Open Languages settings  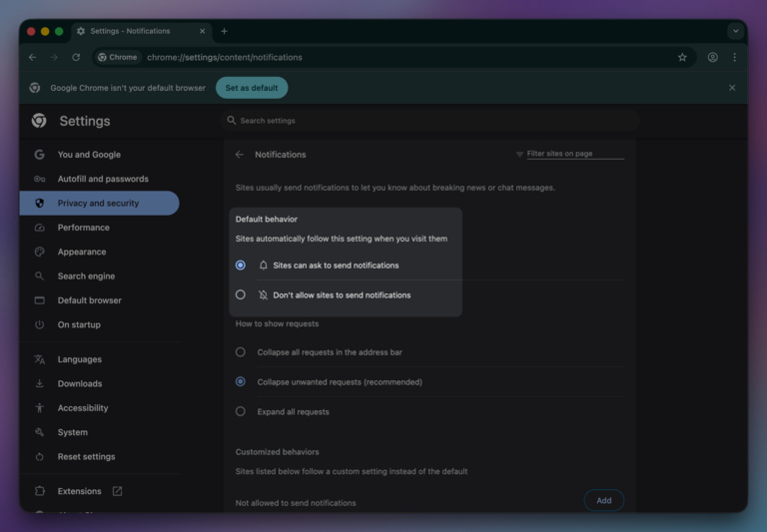(x=80, y=359)
